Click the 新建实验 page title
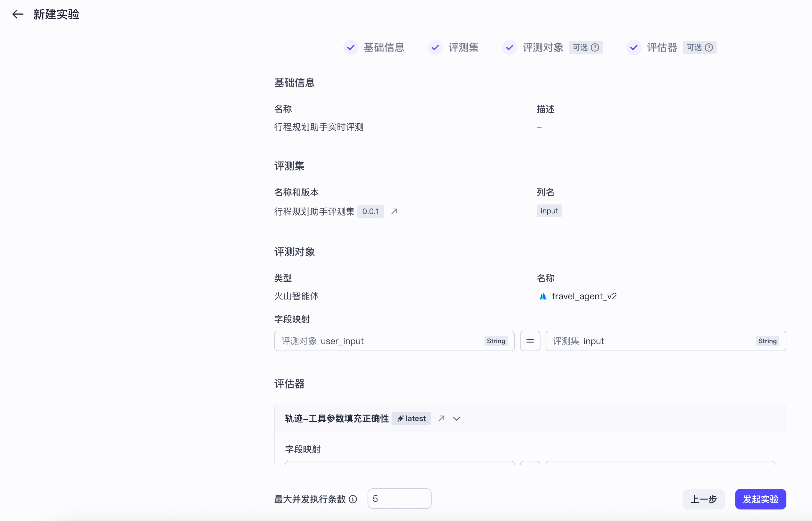 point(56,14)
